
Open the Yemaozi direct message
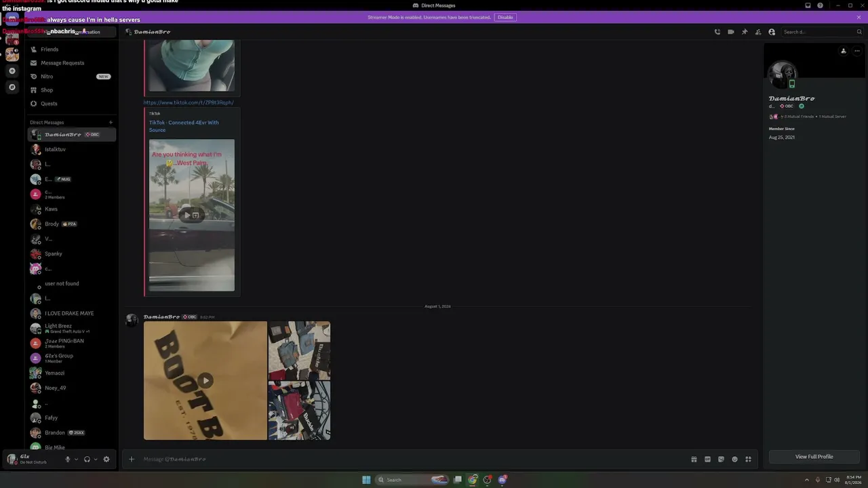(x=71, y=373)
